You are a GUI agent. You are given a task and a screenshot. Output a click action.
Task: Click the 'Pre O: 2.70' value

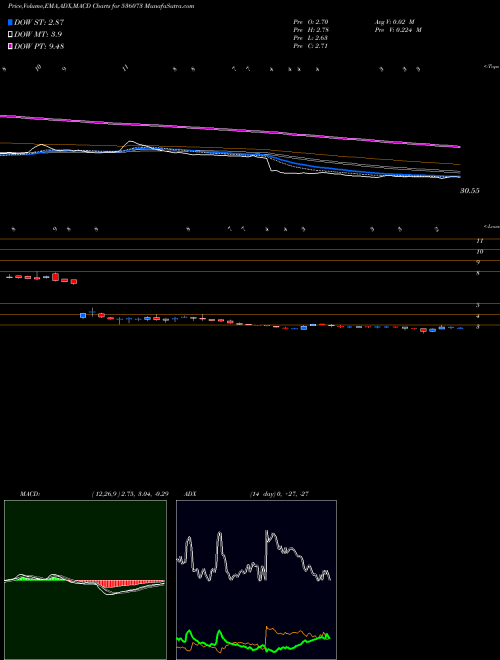[311, 22]
